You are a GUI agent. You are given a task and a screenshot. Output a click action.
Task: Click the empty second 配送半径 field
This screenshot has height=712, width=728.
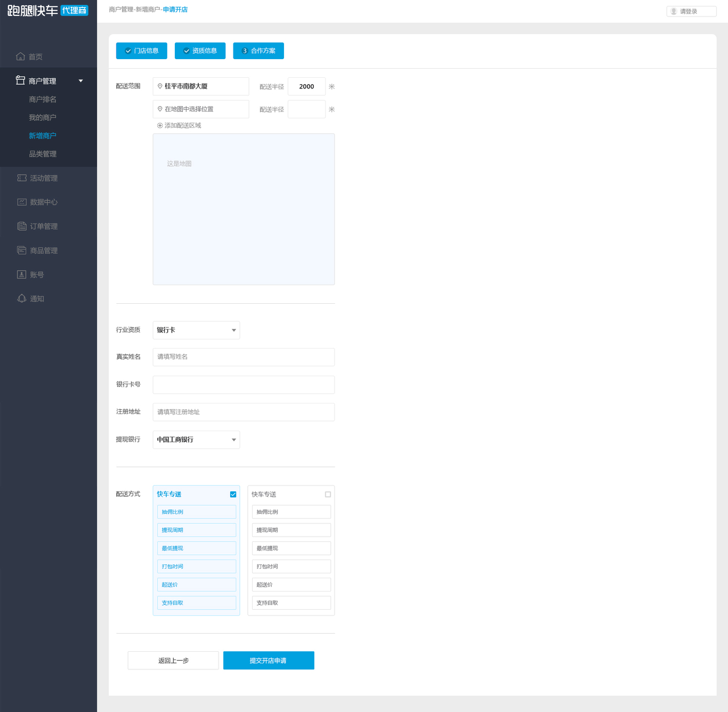tap(306, 109)
